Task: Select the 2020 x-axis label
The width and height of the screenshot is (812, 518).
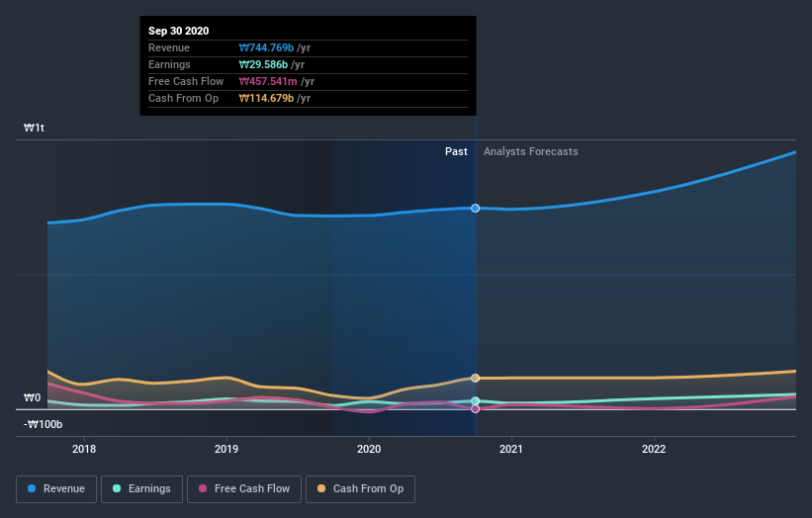Action: coord(369,449)
